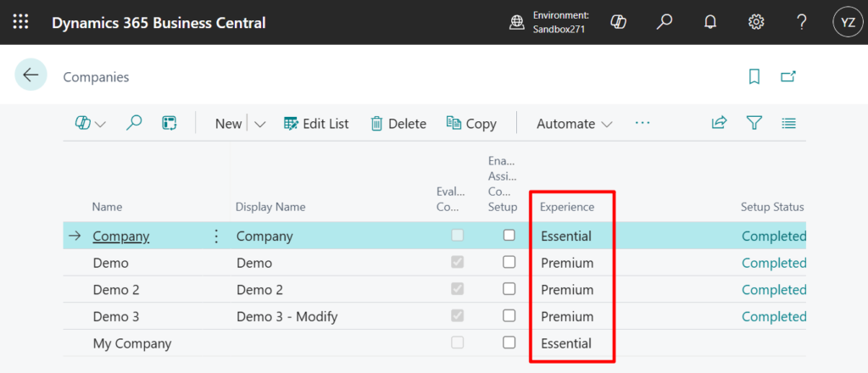Tick Assisted Setup checkbox for My Company
This screenshot has height=373, width=868.
click(x=509, y=342)
